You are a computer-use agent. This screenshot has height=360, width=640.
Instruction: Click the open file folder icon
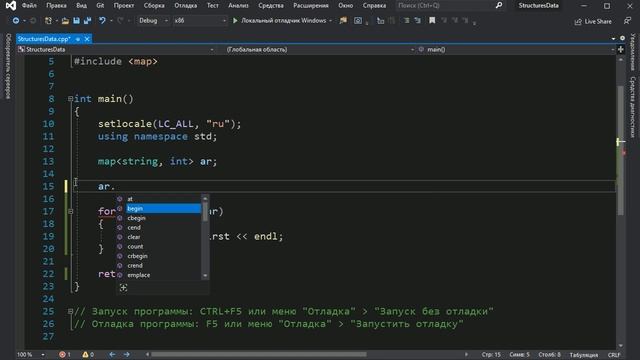[65, 20]
